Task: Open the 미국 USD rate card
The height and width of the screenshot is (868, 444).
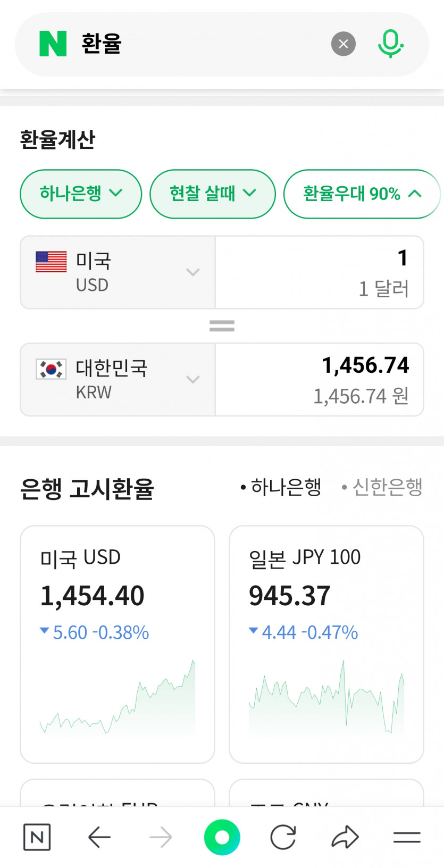Action: 118,644
